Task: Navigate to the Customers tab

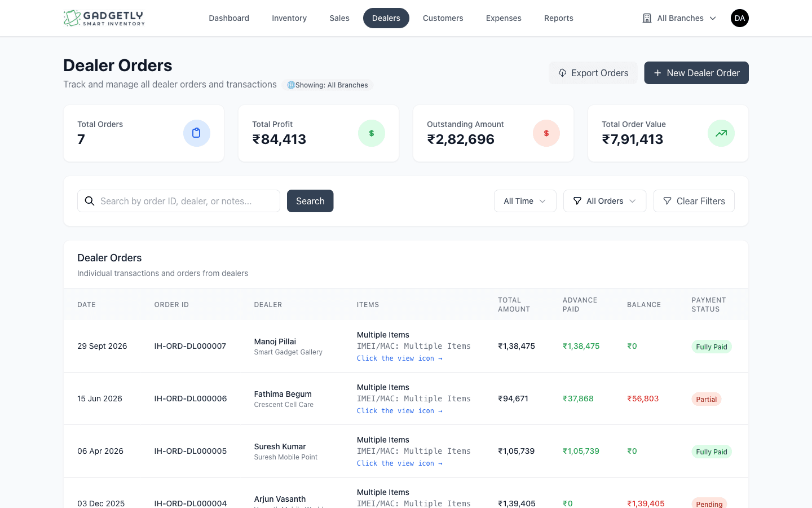Action: pyautogui.click(x=443, y=18)
